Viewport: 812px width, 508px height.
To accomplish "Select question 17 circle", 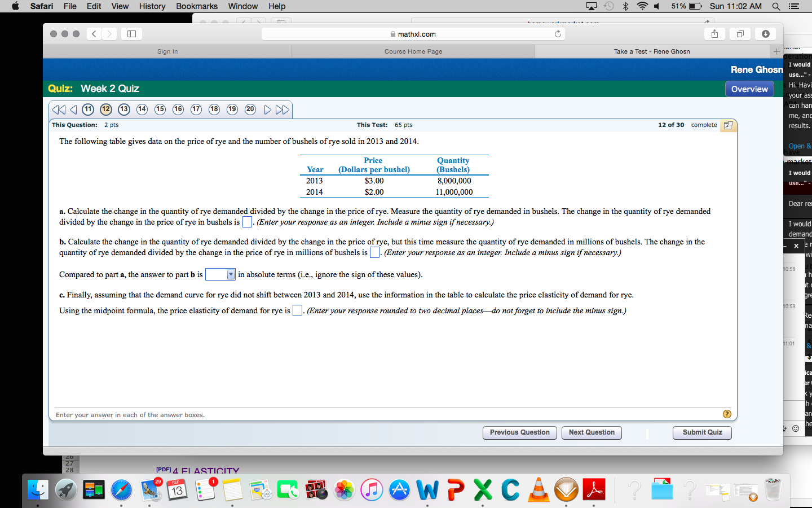I will click(196, 110).
